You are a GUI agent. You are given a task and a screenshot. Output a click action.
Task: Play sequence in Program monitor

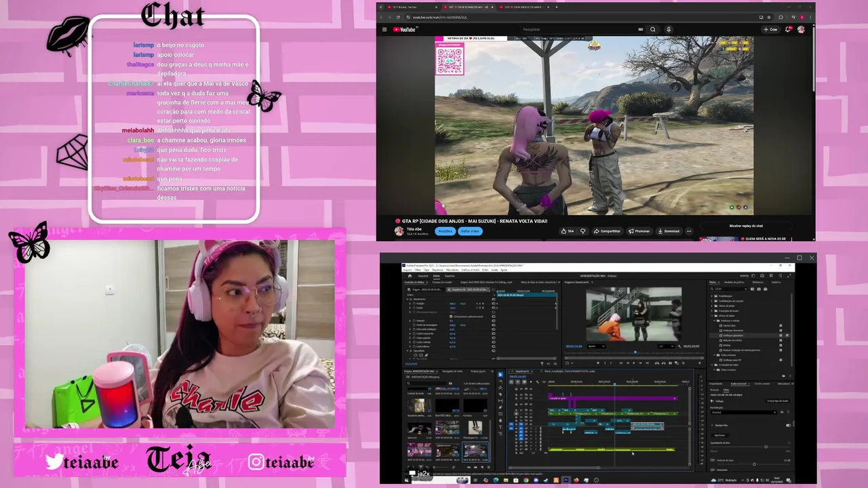(633, 363)
